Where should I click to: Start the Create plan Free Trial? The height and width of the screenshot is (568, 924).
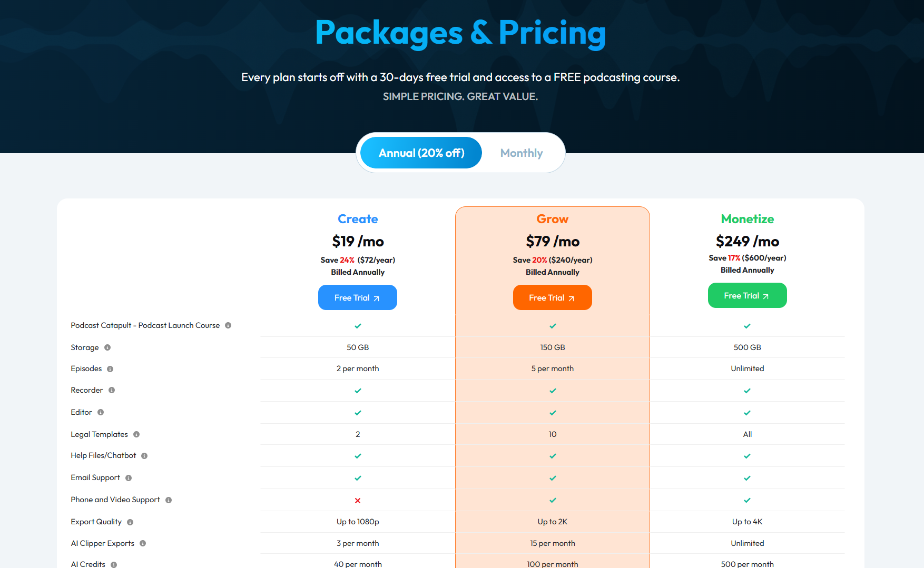point(357,297)
